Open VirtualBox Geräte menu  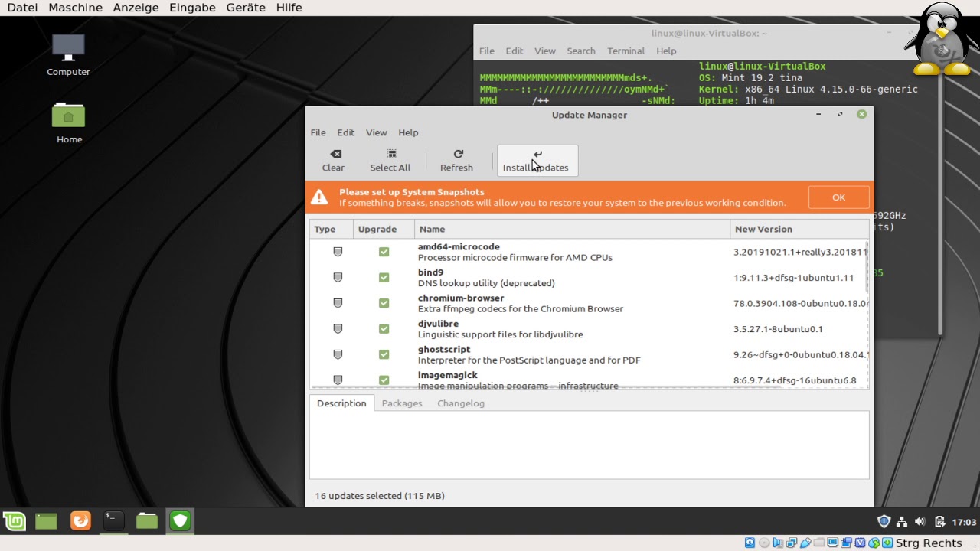[x=246, y=8]
